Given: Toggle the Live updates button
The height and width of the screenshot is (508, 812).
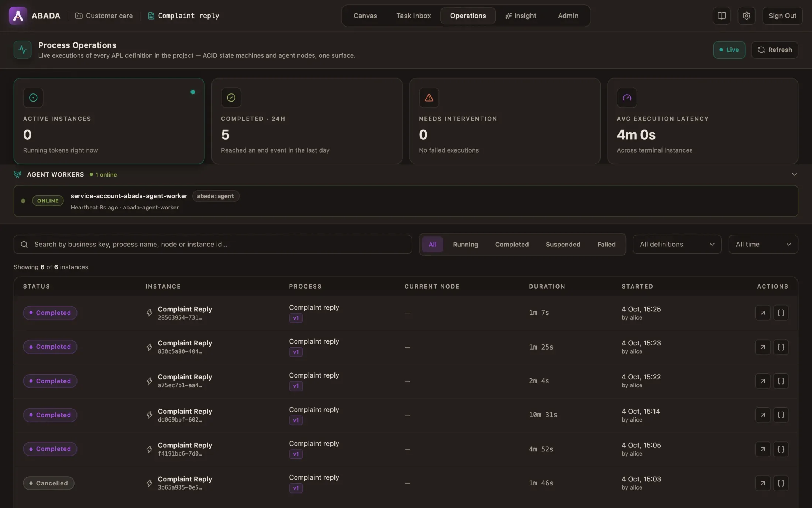Looking at the screenshot, I should (x=729, y=50).
